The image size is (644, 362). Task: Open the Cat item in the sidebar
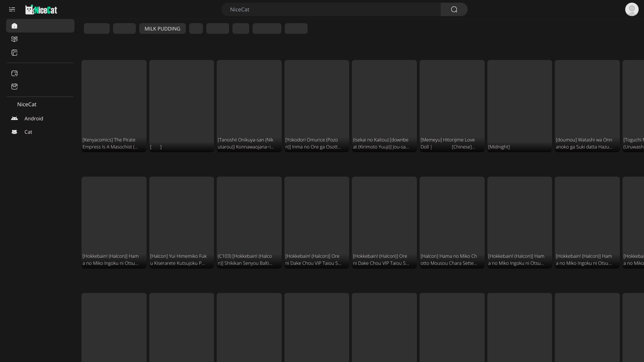coord(40,132)
